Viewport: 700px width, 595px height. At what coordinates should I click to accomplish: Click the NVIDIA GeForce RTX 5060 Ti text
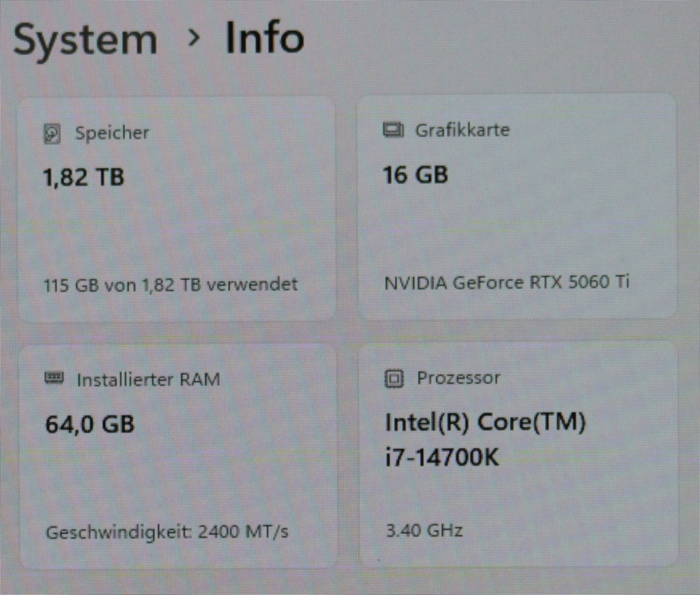[507, 282]
